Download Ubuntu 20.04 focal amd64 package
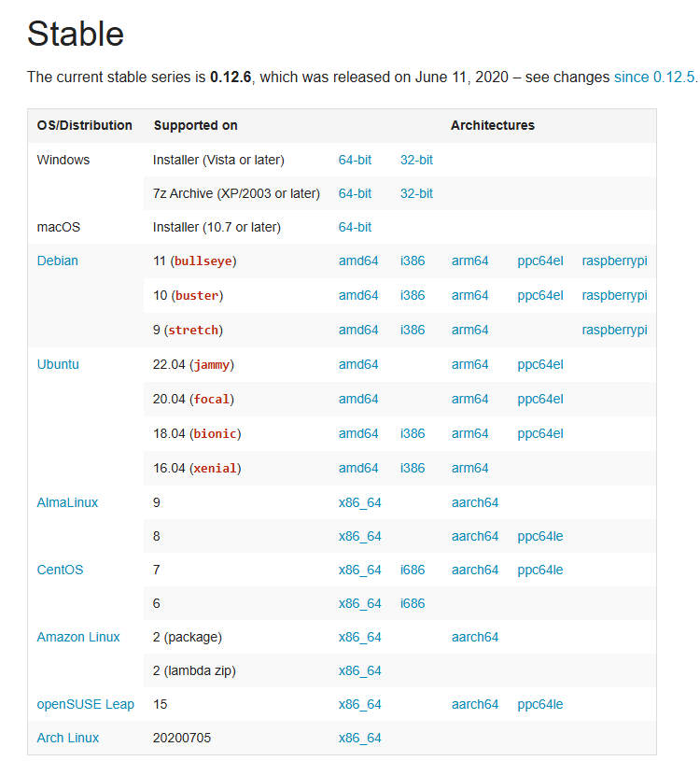Viewport: 700px width, 761px height. pyautogui.click(x=358, y=399)
